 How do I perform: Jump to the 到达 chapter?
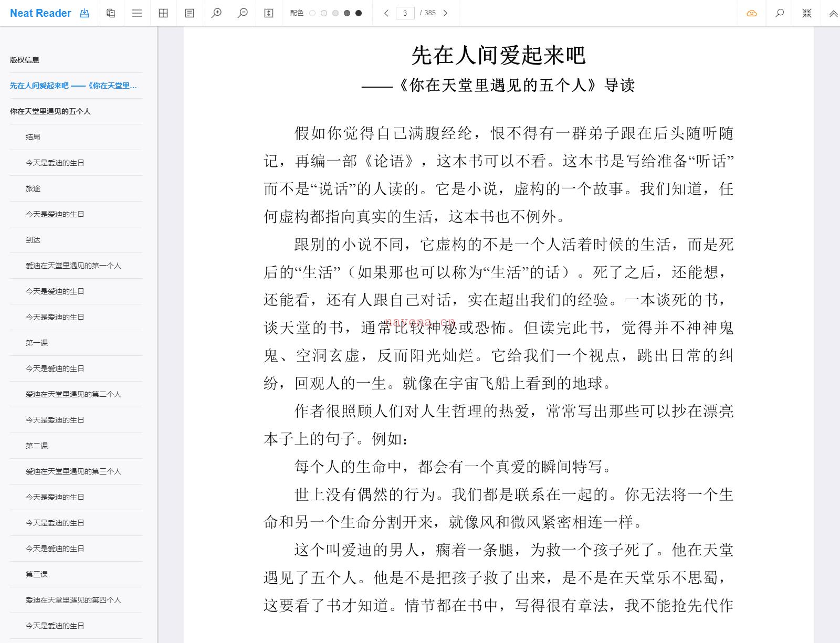pos(33,240)
